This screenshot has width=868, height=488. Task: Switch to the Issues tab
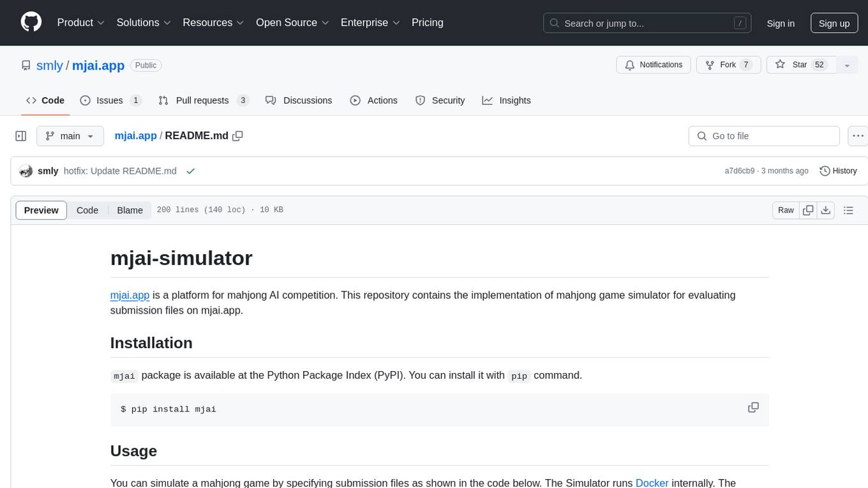click(x=110, y=100)
